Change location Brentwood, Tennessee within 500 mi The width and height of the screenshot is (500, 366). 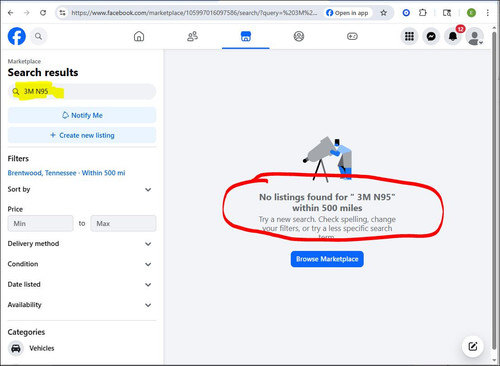[66, 173]
